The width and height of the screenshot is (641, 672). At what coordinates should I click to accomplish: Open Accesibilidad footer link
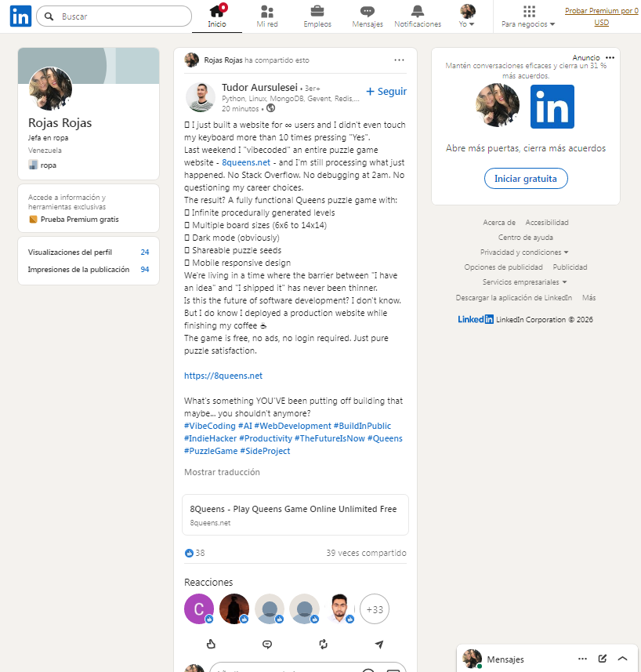point(547,222)
